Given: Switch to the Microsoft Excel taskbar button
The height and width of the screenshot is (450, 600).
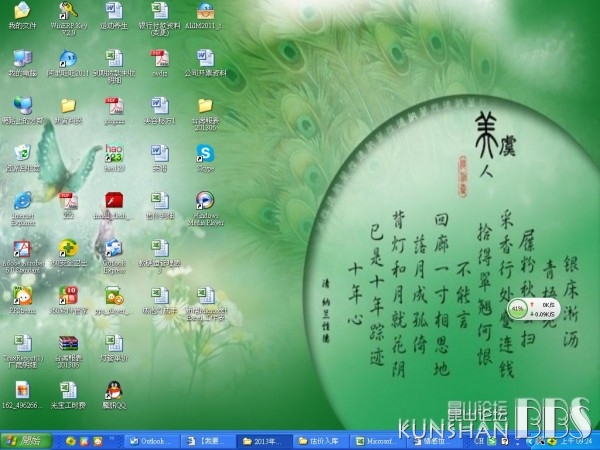Looking at the screenshot, I should (377, 441).
